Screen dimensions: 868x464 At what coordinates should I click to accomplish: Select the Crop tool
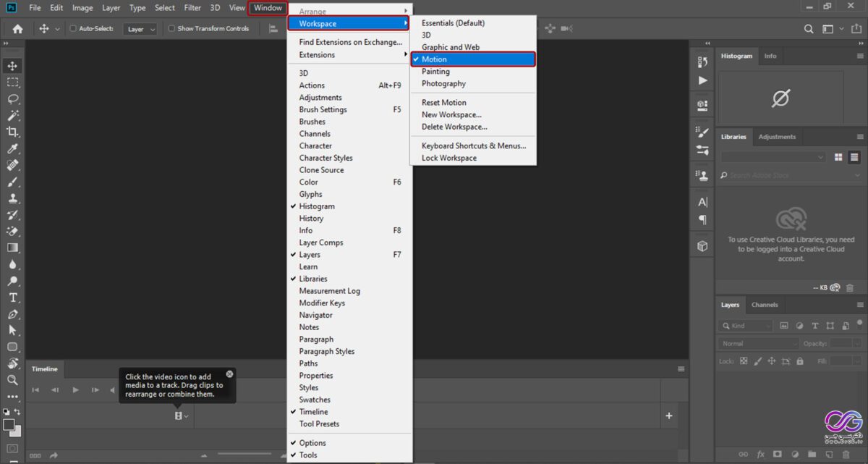(12, 132)
